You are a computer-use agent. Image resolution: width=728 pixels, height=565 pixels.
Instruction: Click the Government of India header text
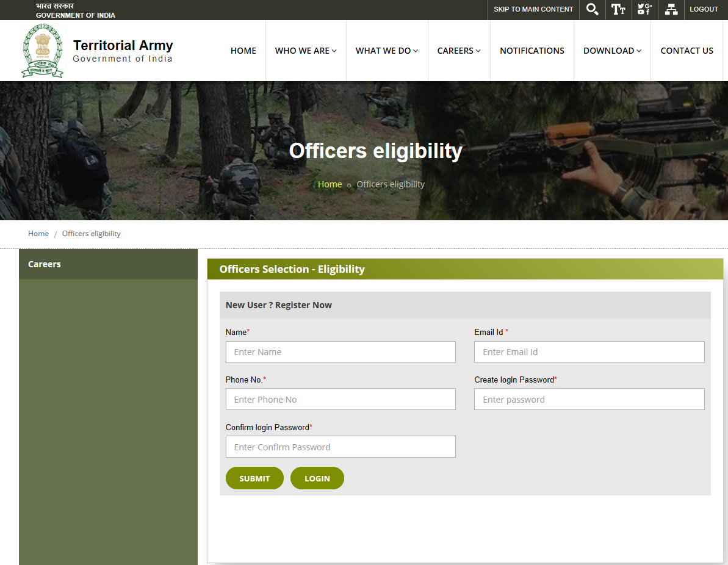pos(76,15)
